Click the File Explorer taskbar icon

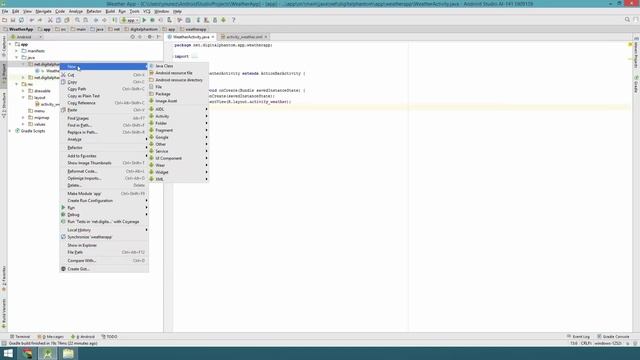coord(68,353)
